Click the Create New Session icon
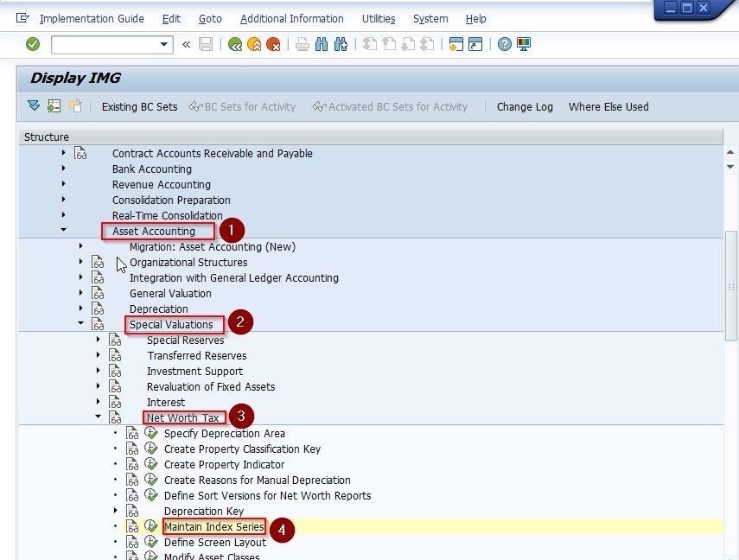This screenshot has height=560, width=739. (456, 44)
